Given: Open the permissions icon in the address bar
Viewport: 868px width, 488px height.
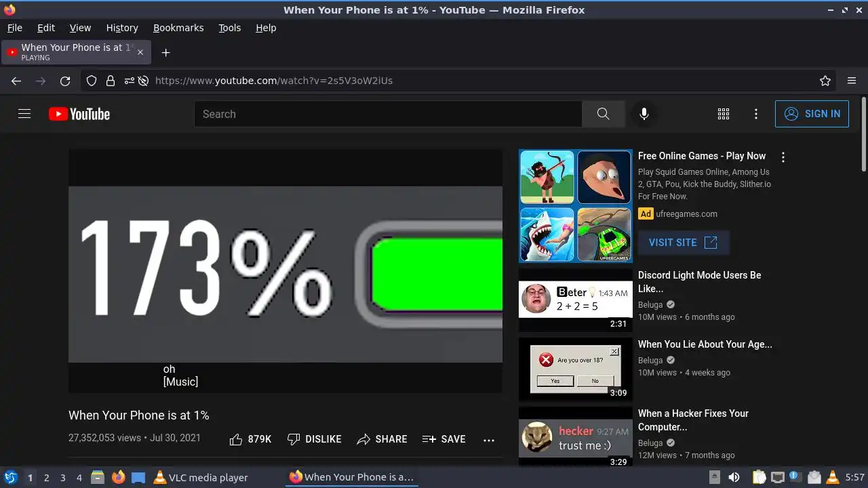Looking at the screenshot, I should 129,81.
